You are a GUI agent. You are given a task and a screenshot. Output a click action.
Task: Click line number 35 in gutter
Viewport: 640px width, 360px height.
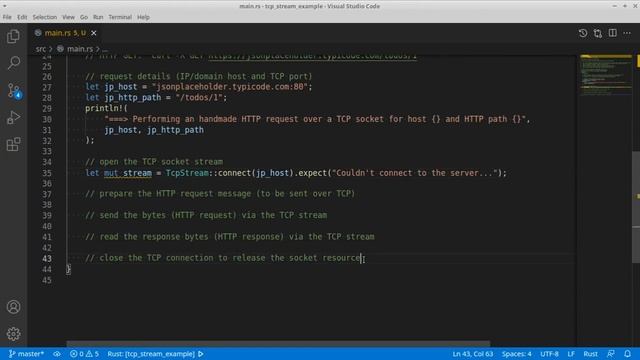point(47,173)
